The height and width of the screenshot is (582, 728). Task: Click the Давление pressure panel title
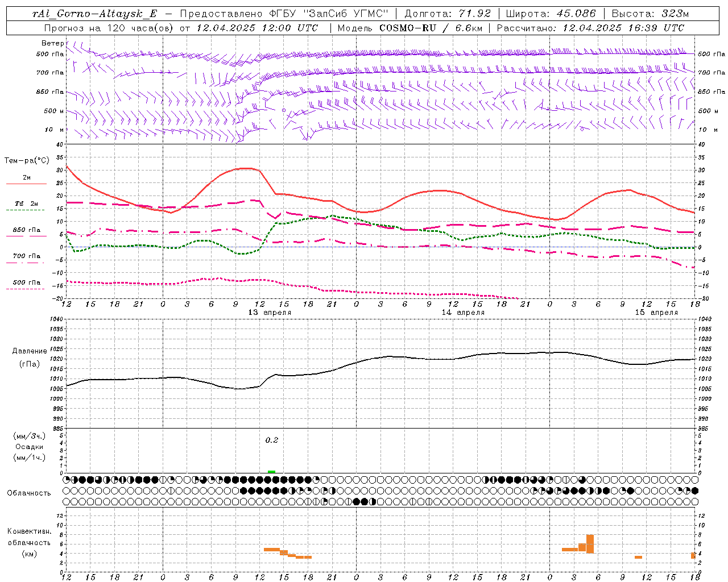click(30, 351)
